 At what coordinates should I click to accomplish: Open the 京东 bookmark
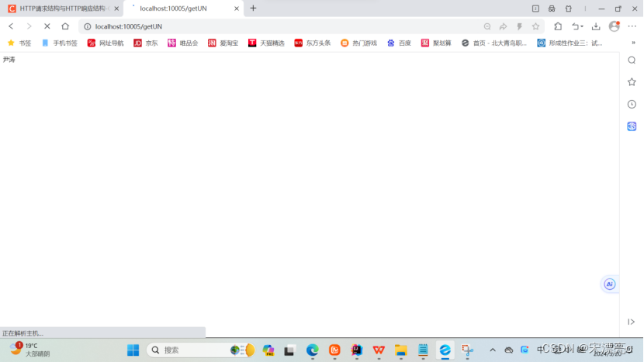pos(146,43)
